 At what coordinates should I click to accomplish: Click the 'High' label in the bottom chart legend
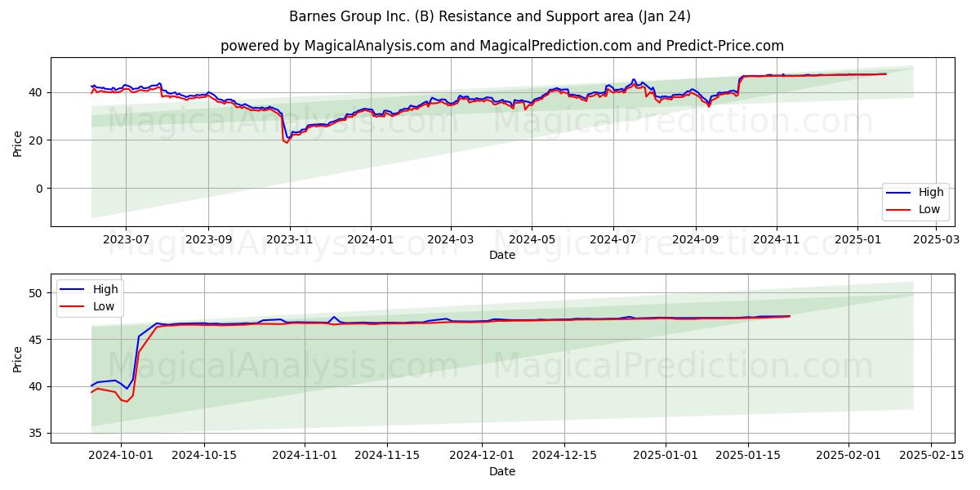coord(105,289)
